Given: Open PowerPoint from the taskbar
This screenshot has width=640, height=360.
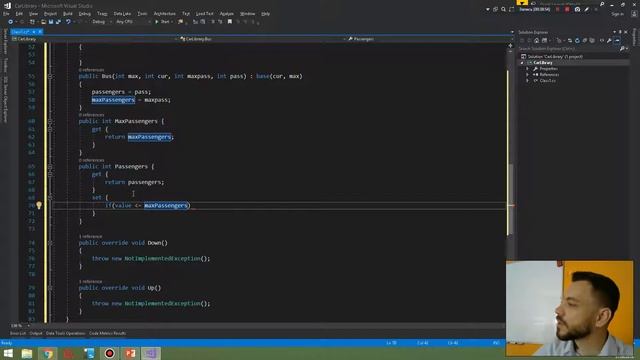Looking at the screenshot, I should (x=130, y=353).
